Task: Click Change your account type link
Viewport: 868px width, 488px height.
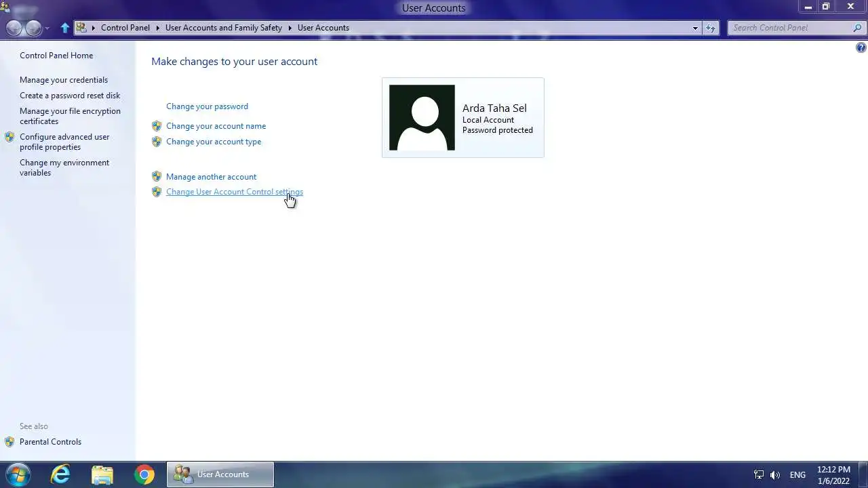Action: point(214,142)
